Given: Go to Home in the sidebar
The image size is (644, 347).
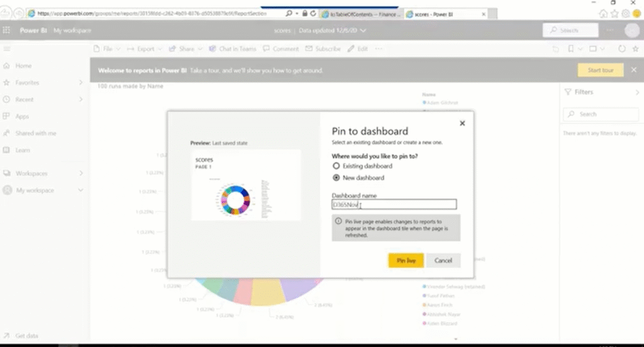Looking at the screenshot, I should pyautogui.click(x=23, y=65).
